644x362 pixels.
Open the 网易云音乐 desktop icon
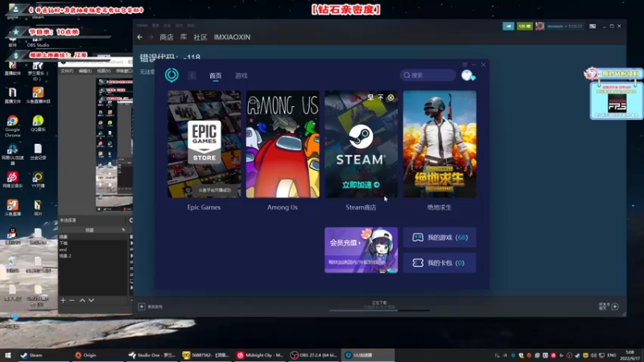(12, 179)
